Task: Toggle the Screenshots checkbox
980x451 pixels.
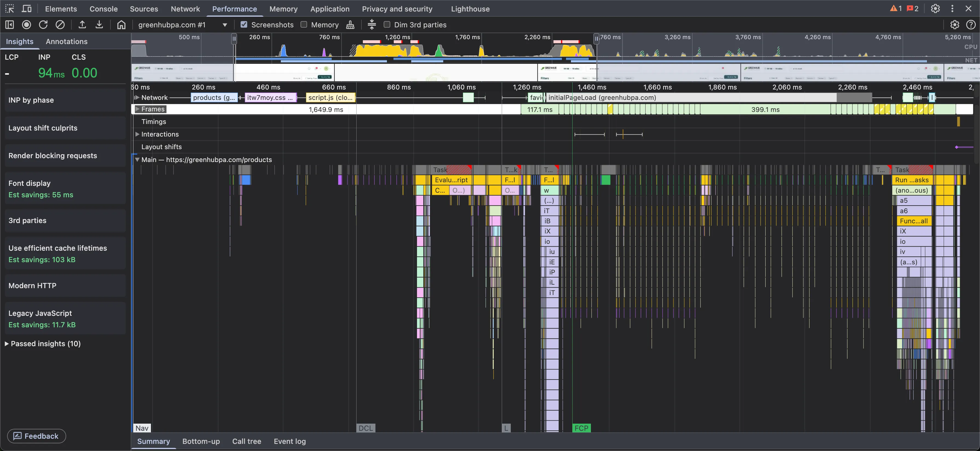Action: pos(244,24)
